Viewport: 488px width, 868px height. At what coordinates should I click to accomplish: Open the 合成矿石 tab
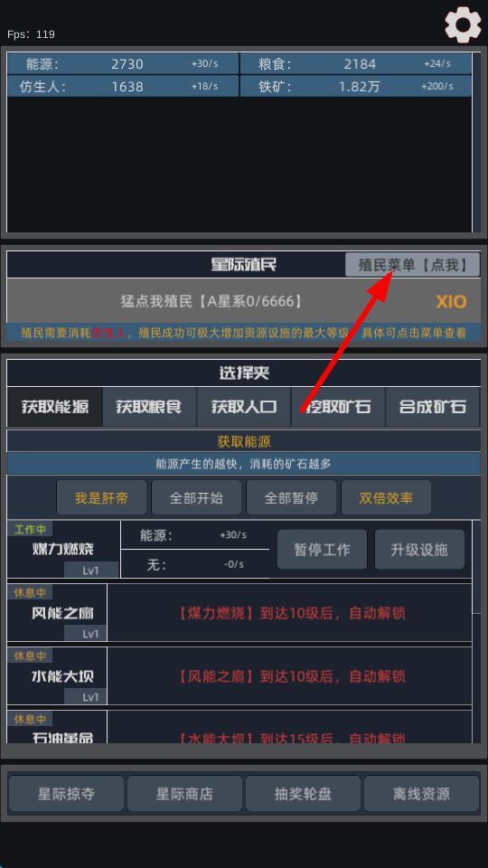click(433, 407)
